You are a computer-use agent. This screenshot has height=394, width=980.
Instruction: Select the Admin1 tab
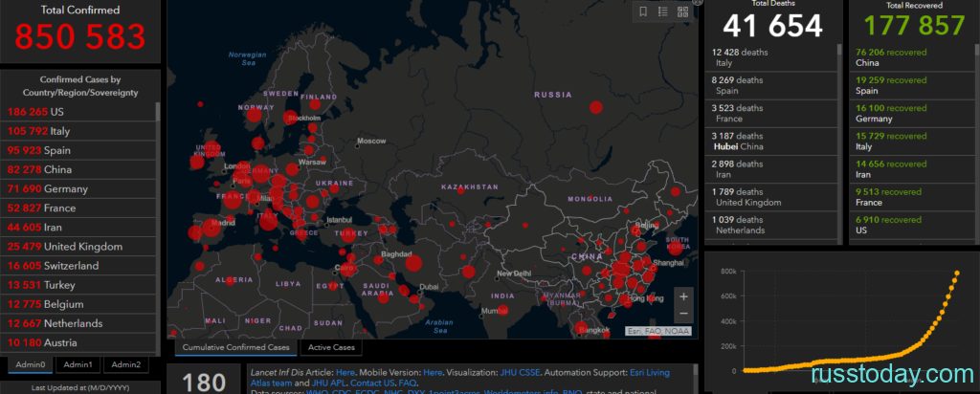[x=78, y=364]
